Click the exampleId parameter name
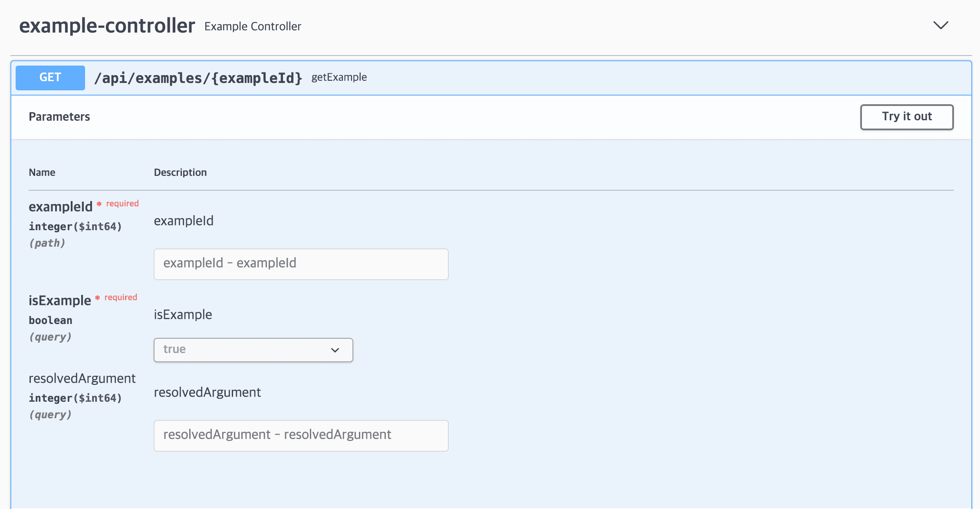Screen dimensions: 980x509 (x=61, y=207)
